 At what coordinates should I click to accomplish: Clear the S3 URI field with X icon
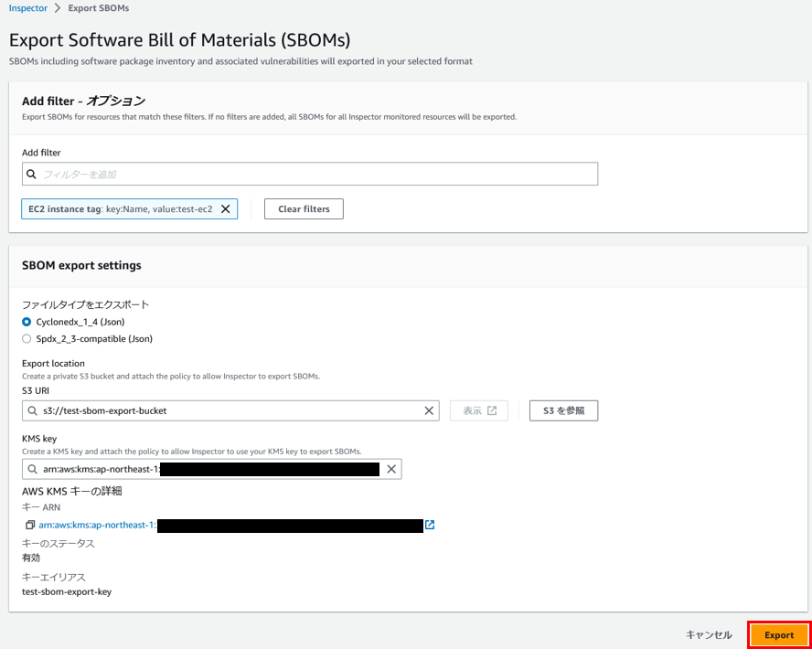[x=429, y=411]
